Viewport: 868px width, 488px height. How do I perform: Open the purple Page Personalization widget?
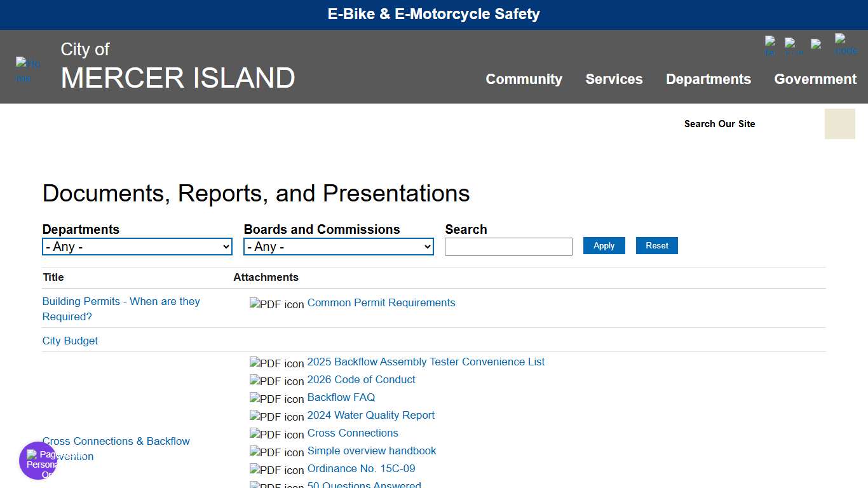38,461
